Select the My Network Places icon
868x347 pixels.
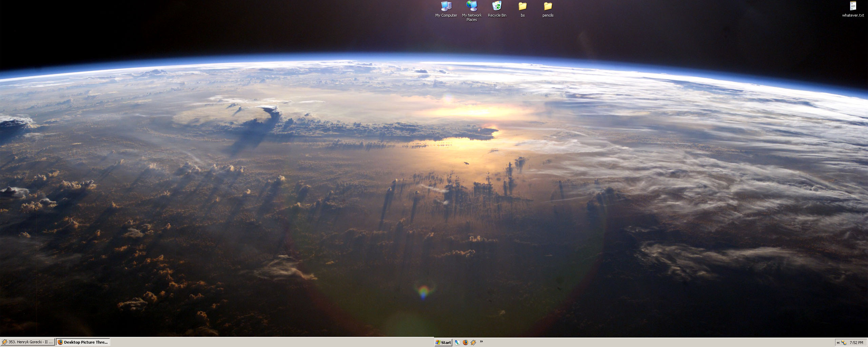pyautogui.click(x=472, y=11)
